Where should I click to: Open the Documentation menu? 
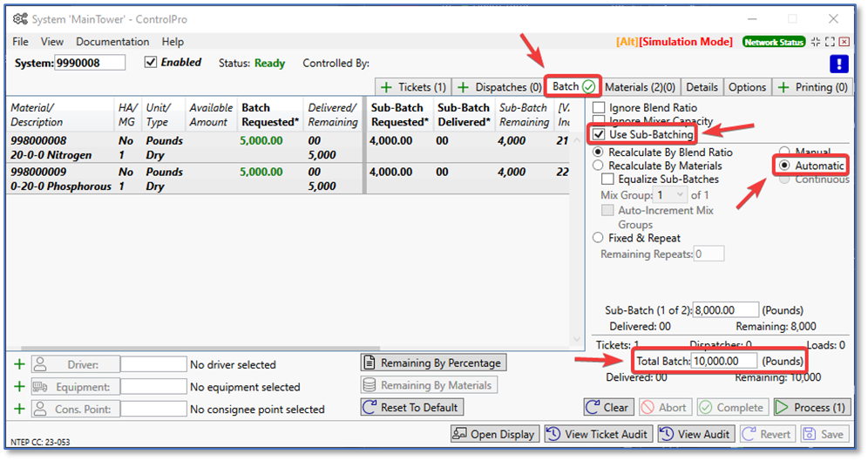(112, 42)
